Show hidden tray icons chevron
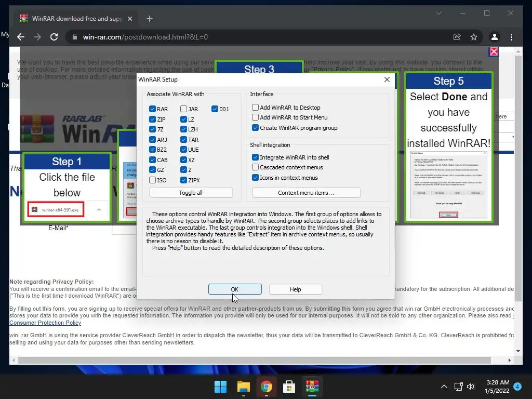 pyautogui.click(x=444, y=387)
